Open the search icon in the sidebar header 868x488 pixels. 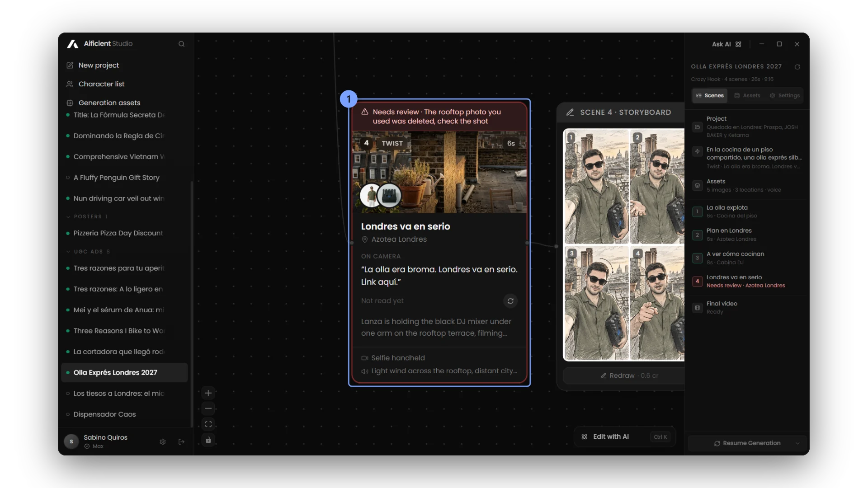(x=181, y=44)
